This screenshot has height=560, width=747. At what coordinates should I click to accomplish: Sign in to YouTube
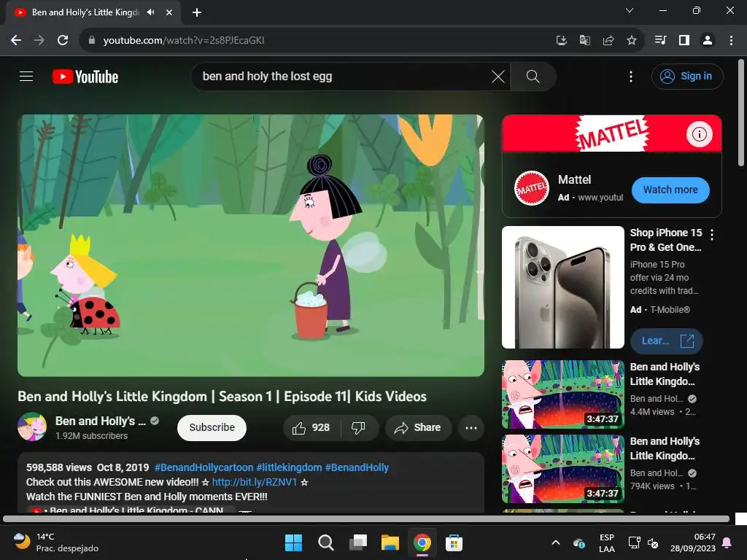687,76
